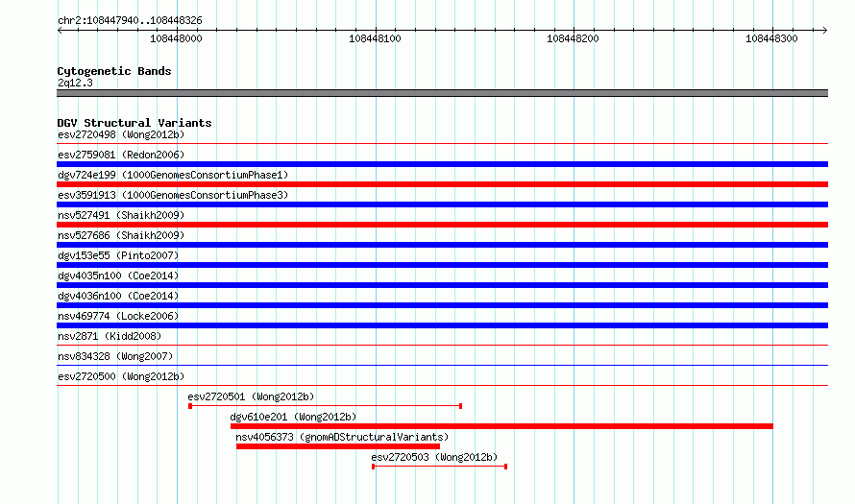Select the dgv4035n100 (Coe2014) label
The image size is (855, 504).
pos(118,276)
